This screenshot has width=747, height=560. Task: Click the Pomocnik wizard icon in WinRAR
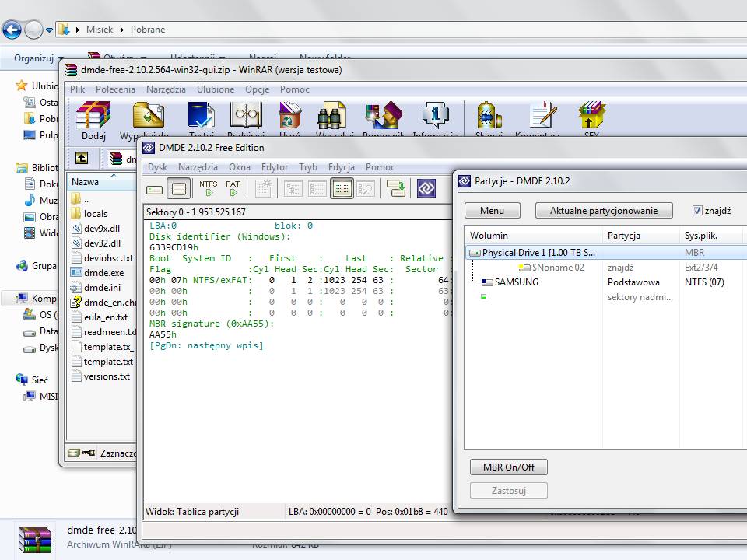coord(384,115)
